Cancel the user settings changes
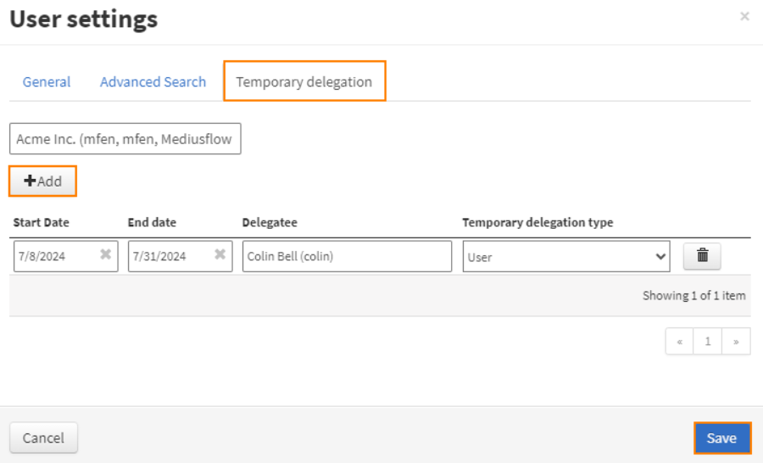The width and height of the screenshot is (763, 463). pos(44,438)
